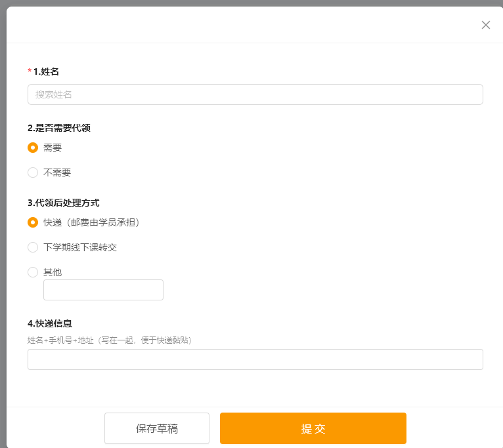Click the 3.代领后处理方式 question heading
Image resolution: width=503 pixels, height=448 pixels.
click(x=64, y=203)
